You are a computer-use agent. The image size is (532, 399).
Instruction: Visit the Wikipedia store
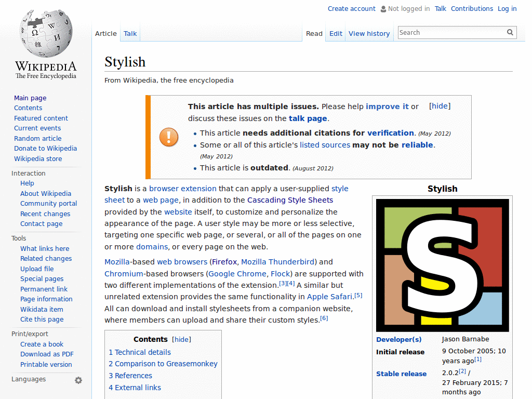pyautogui.click(x=38, y=159)
